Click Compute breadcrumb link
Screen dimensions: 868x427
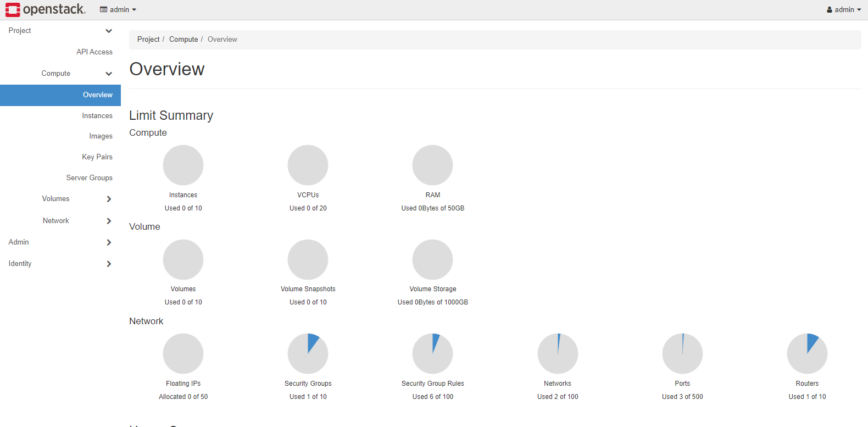[183, 40]
